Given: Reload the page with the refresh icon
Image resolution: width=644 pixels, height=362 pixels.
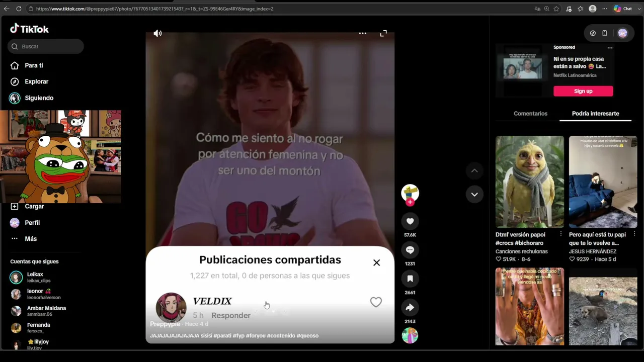Looking at the screenshot, I should (x=19, y=9).
